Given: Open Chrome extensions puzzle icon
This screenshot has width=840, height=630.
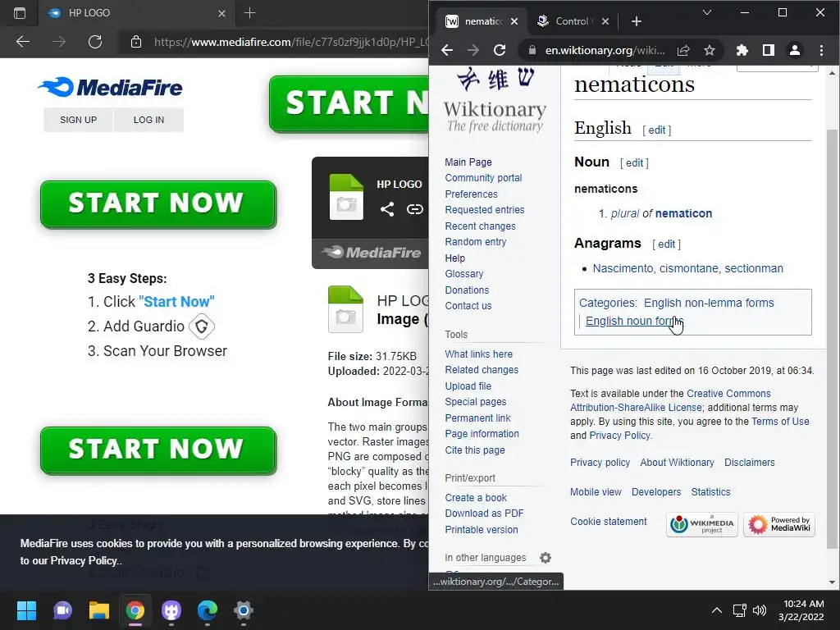Looking at the screenshot, I should pos(742,50).
